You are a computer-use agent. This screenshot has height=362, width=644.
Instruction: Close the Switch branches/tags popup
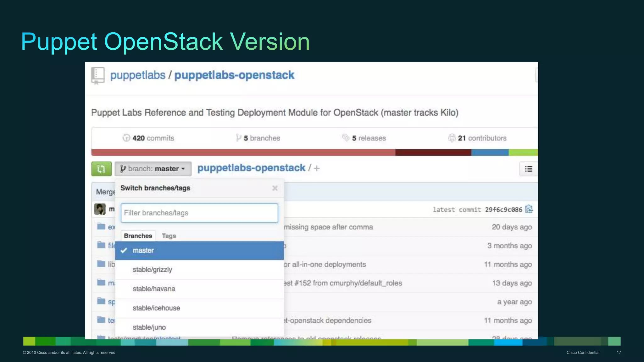pos(275,188)
